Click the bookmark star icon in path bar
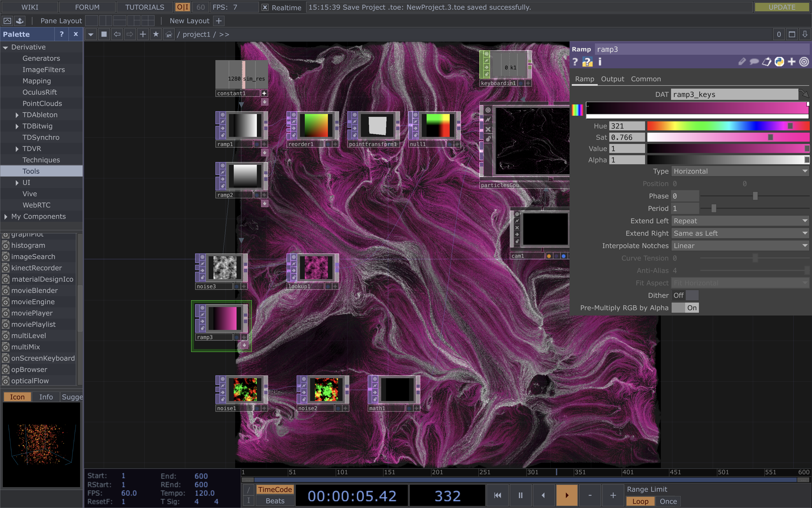 click(x=156, y=34)
